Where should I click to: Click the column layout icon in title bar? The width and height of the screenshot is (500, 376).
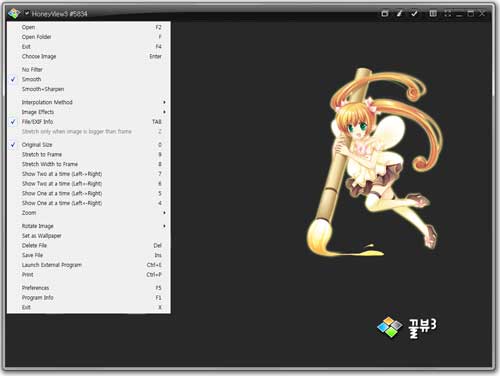pyautogui.click(x=433, y=13)
